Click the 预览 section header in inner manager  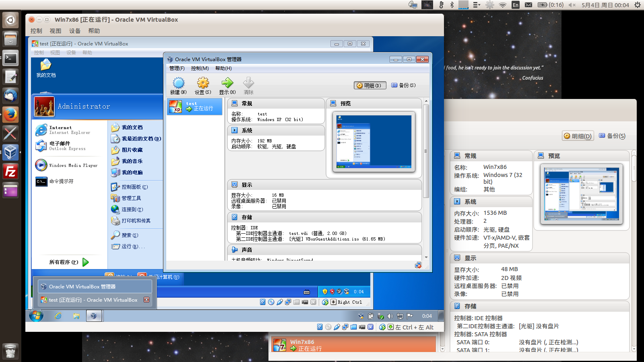click(x=374, y=103)
